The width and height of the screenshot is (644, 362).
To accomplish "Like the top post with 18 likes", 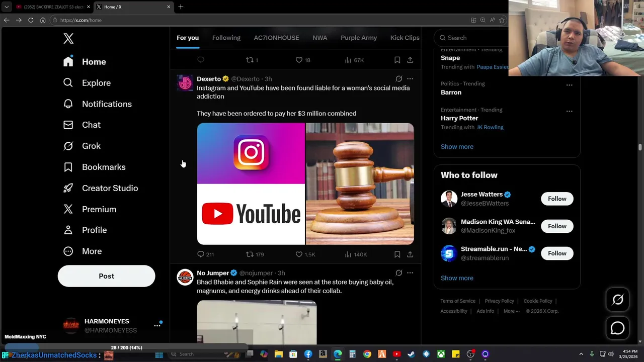I will point(302,60).
